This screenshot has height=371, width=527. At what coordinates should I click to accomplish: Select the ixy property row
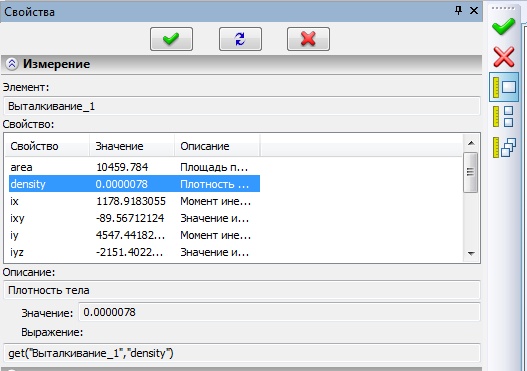click(134, 218)
